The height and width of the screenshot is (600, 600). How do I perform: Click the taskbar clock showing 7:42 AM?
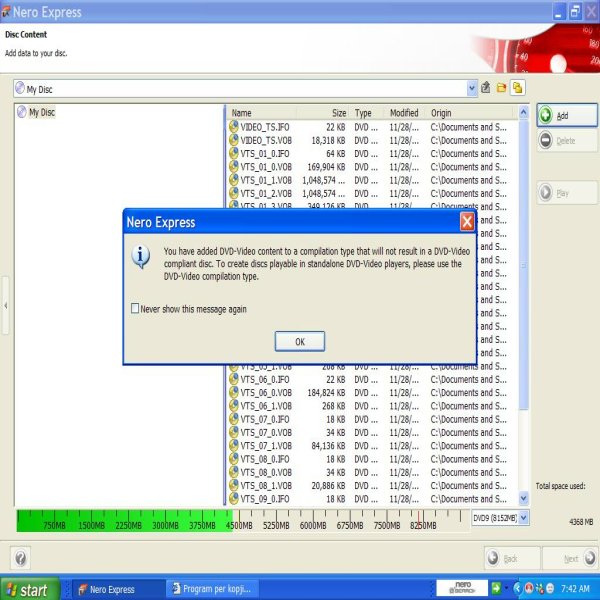(x=575, y=589)
